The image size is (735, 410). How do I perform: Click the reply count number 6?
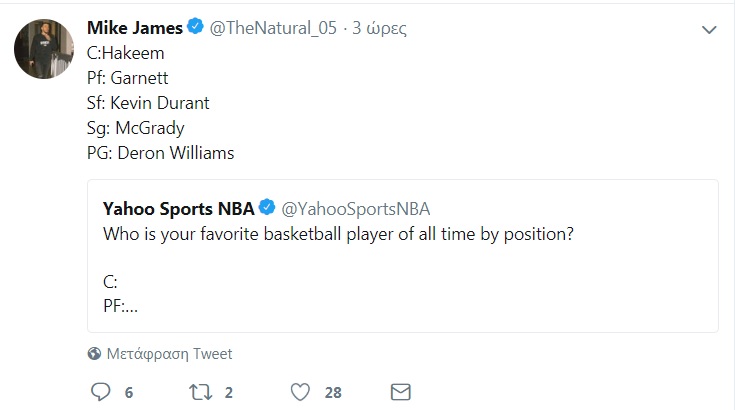click(129, 392)
